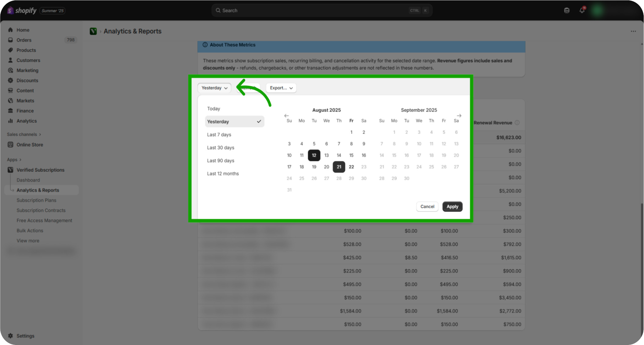The width and height of the screenshot is (644, 345).
Task: Click the $8.50 discount cell
Action: tap(411, 257)
